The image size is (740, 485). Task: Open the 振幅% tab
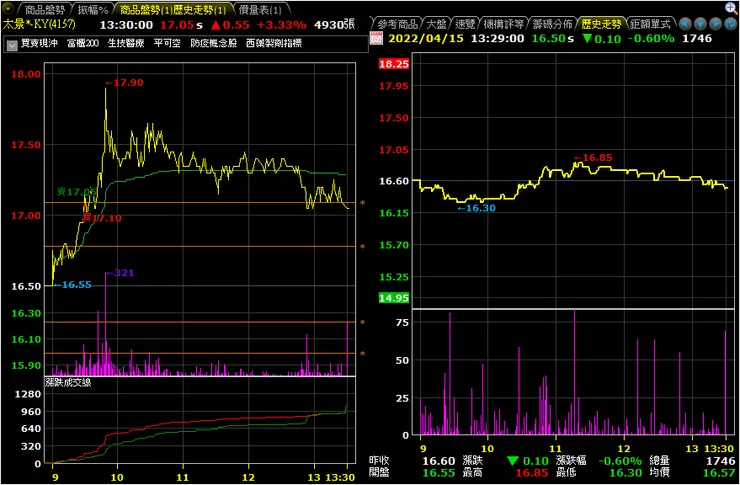point(93,9)
